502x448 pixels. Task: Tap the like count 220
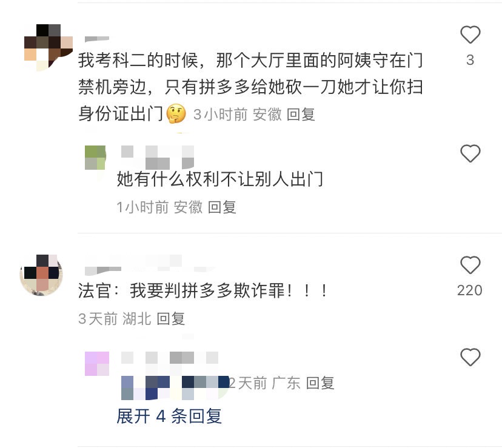470,290
